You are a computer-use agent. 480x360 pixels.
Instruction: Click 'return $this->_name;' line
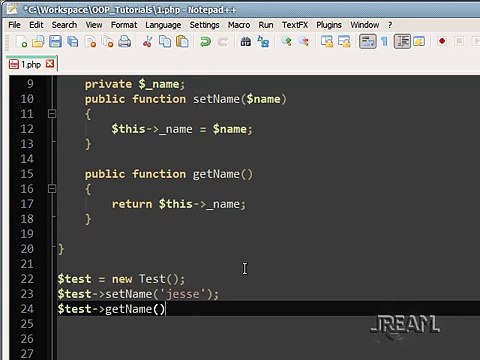[x=179, y=204]
